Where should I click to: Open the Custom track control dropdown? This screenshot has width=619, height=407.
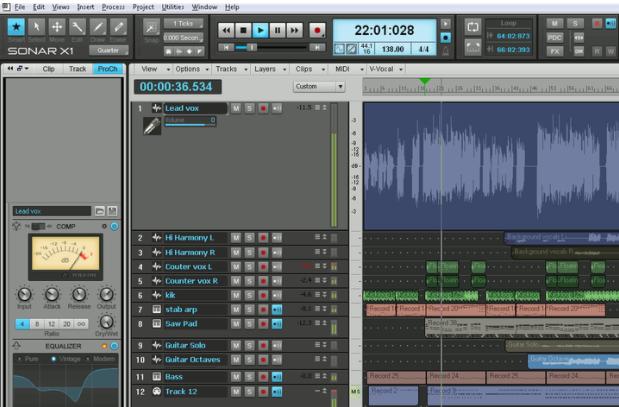point(319,87)
